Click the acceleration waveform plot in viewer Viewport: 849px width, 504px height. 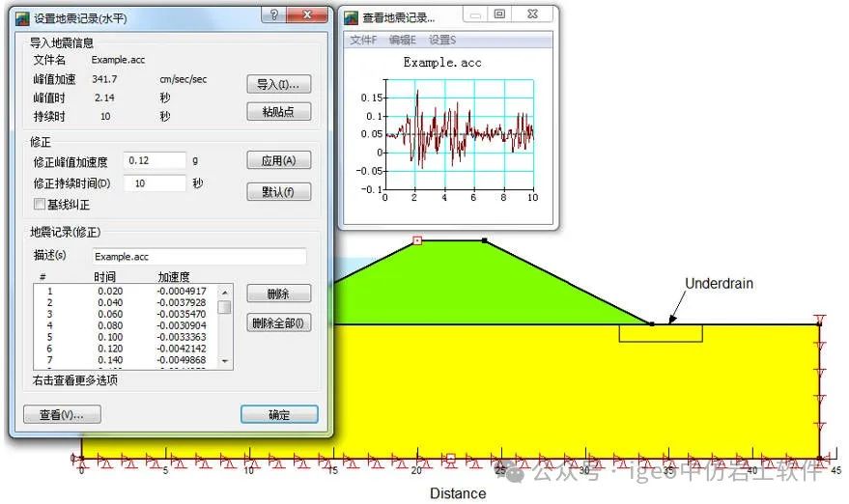coord(459,134)
